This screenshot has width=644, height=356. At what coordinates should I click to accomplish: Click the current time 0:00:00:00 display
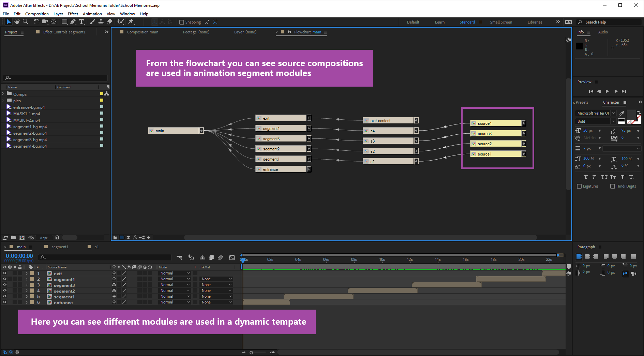[19, 256]
